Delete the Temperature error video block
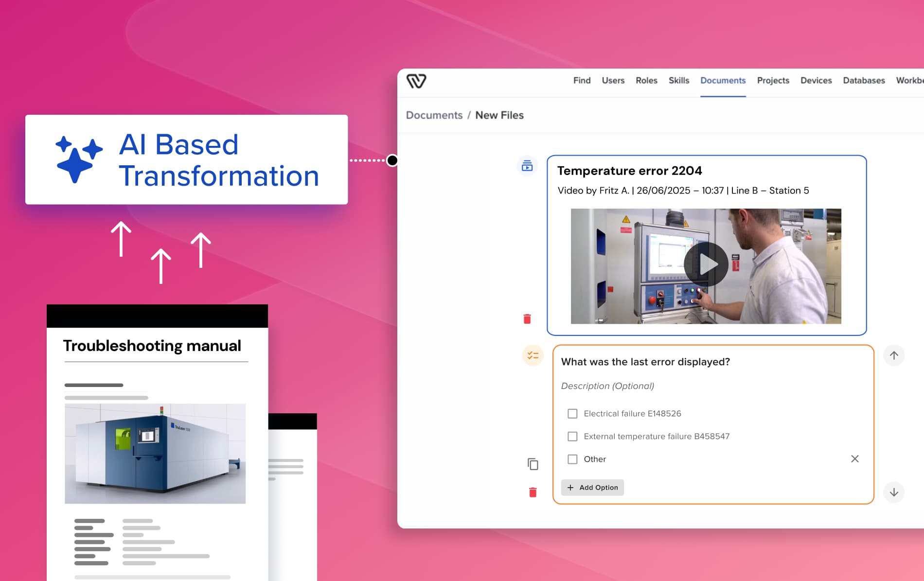 [527, 319]
